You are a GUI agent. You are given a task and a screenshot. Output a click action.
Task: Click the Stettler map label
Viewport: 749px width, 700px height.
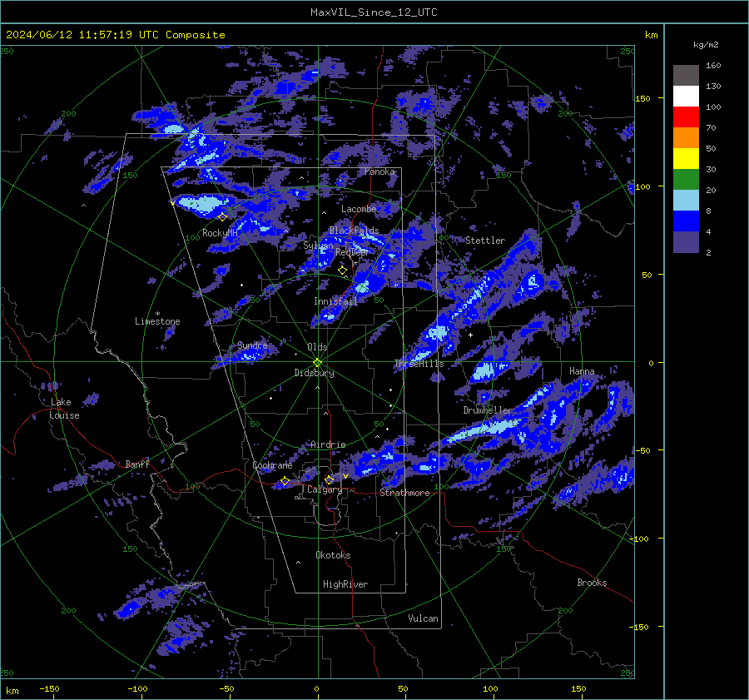click(x=485, y=241)
